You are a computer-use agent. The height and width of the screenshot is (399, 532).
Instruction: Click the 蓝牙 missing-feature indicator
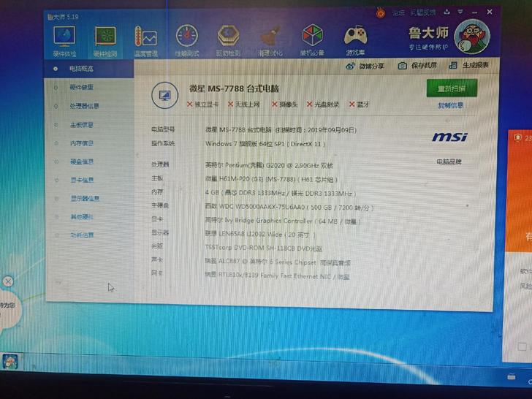(x=359, y=104)
